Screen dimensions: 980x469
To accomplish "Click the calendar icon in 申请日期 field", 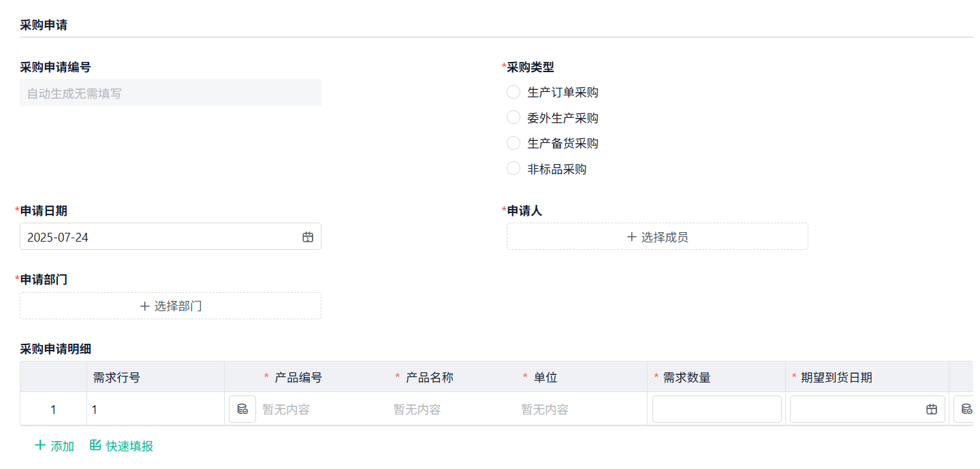I will [307, 236].
